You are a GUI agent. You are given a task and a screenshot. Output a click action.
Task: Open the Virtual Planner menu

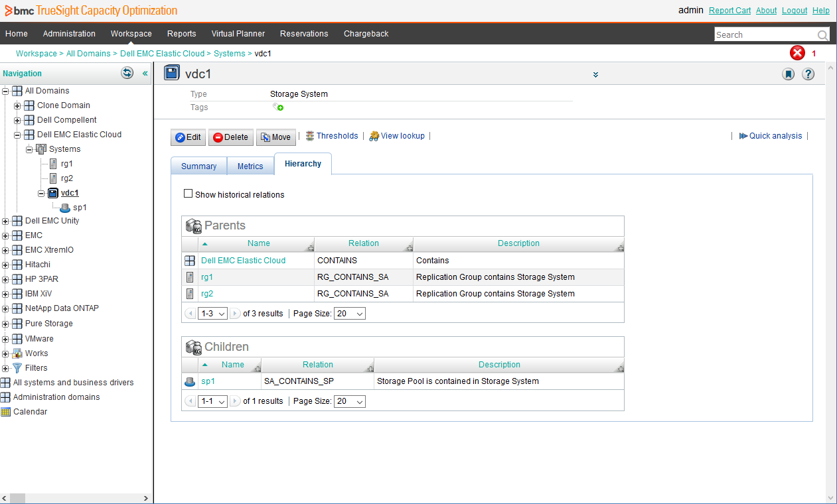click(238, 34)
